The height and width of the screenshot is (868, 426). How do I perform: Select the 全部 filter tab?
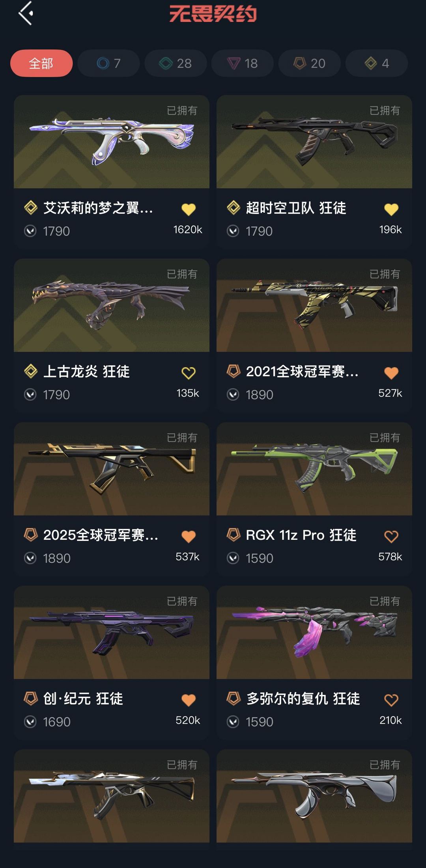(x=41, y=63)
